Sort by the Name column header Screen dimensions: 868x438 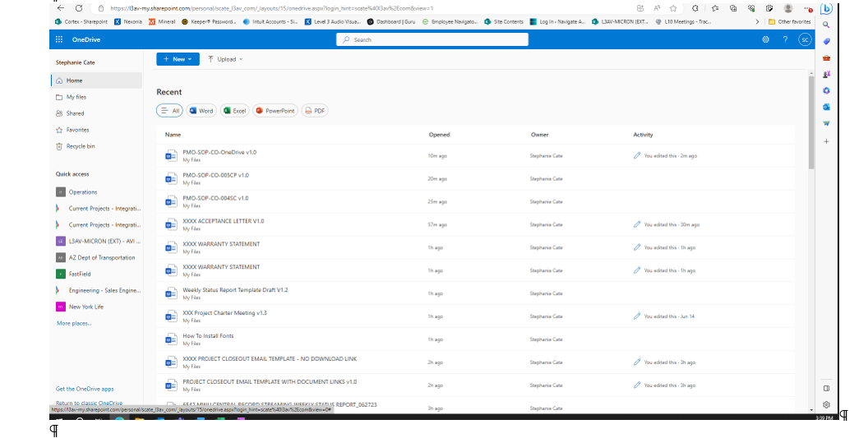(x=173, y=135)
